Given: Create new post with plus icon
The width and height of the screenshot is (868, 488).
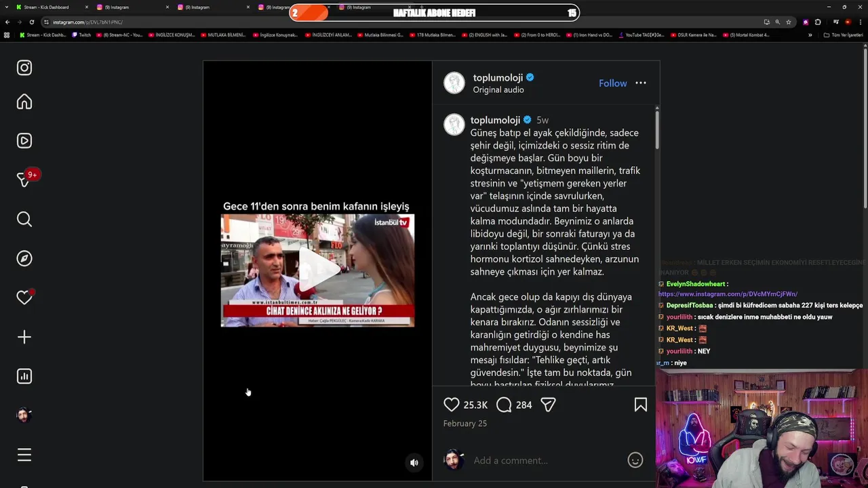Looking at the screenshot, I should tap(24, 337).
